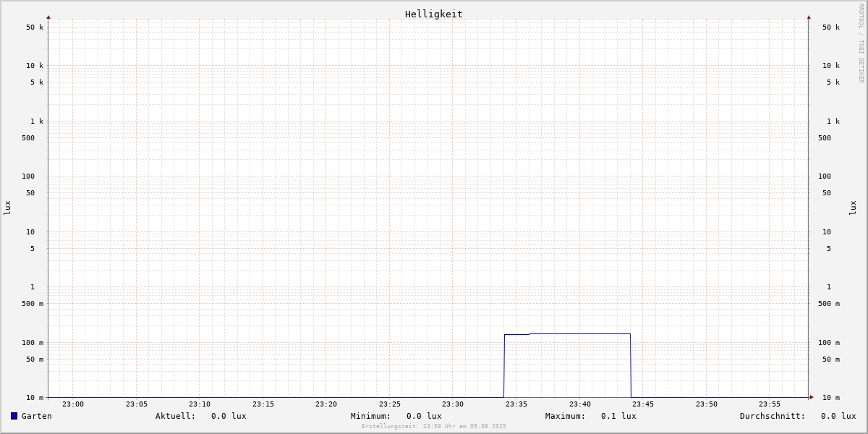Click the 23:10 time axis label

pos(200,404)
